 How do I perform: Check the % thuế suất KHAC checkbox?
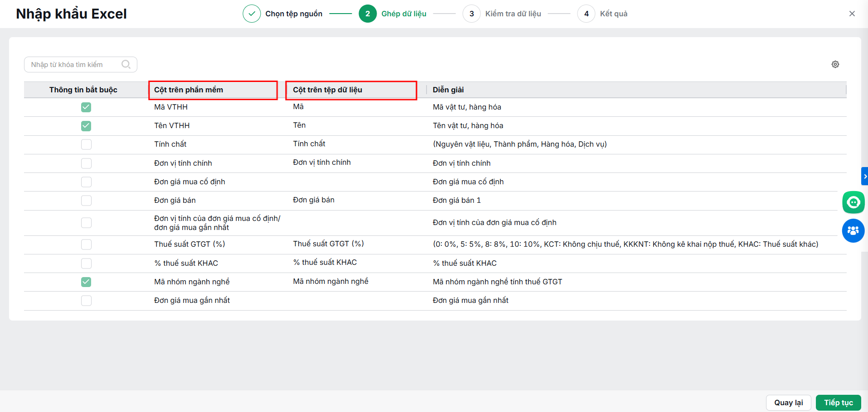[86, 263]
